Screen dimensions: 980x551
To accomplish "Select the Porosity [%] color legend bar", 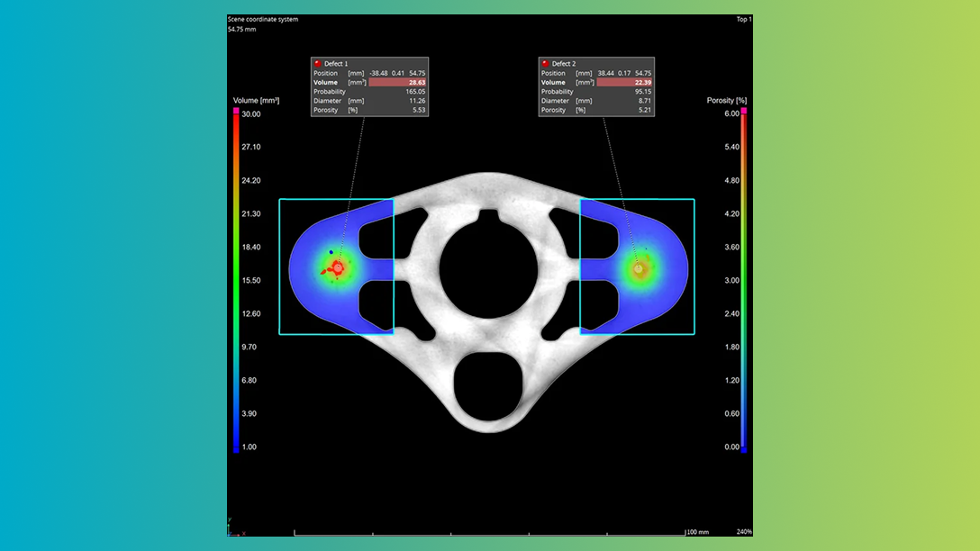I will (742, 279).
